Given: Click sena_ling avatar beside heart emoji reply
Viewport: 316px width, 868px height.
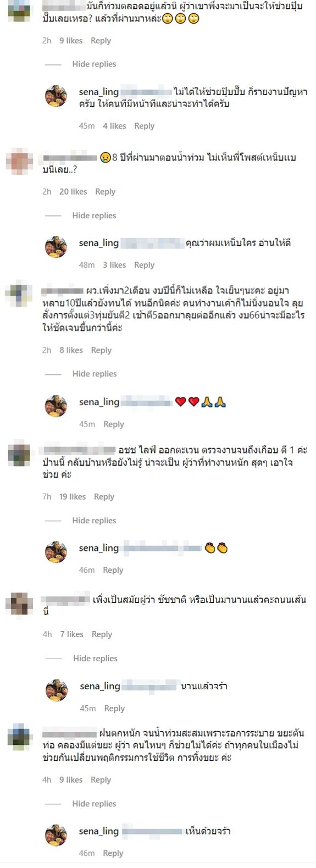Looking at the screenshot, I should (x=56, y=406).
